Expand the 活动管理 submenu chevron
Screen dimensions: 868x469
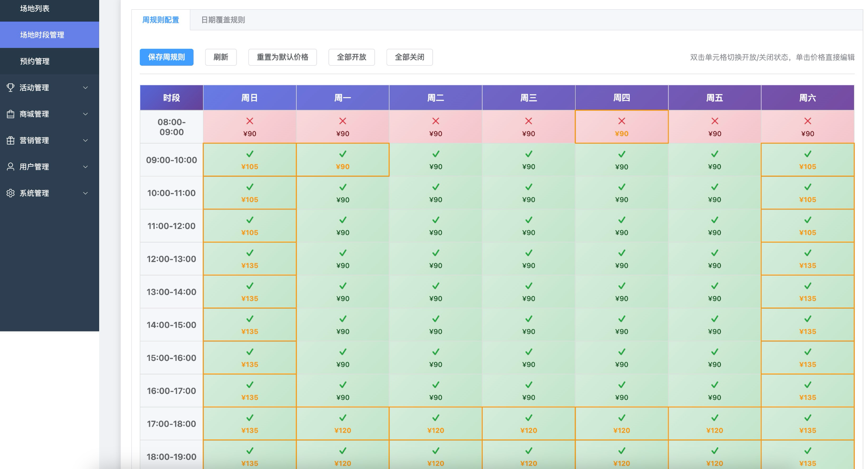point(86,88)
